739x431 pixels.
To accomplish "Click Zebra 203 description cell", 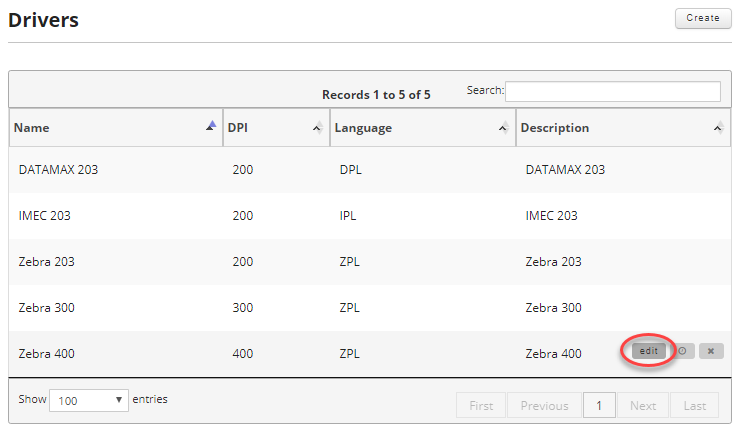I will (553, 262).
